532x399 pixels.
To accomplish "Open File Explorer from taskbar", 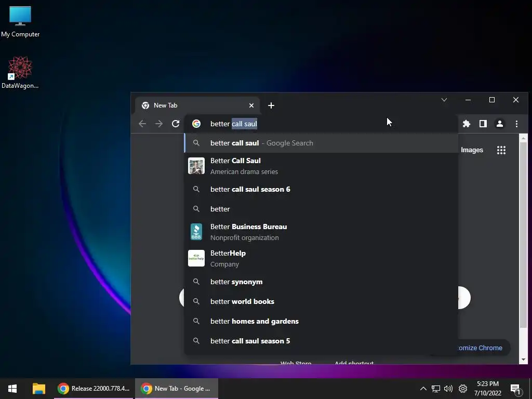I will click(38, 389).
